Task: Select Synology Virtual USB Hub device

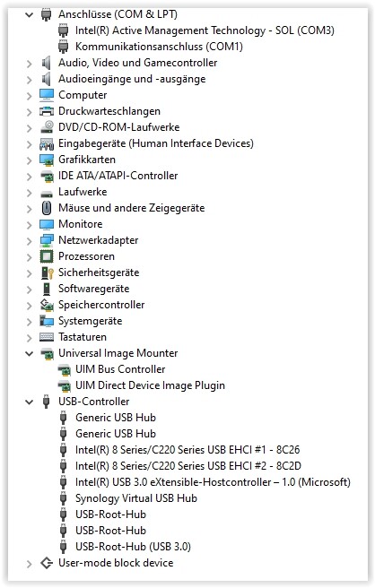Action: pos(135,498)
